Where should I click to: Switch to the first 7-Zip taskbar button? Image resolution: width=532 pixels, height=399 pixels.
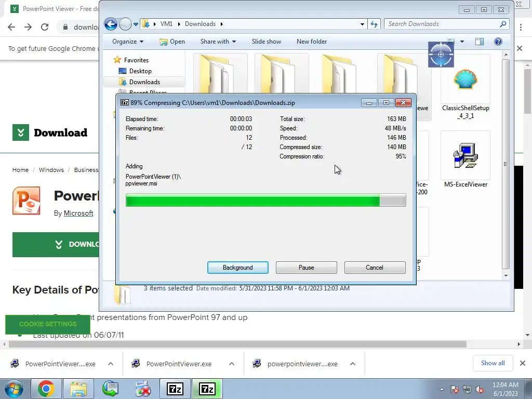(x=176, y=389)
